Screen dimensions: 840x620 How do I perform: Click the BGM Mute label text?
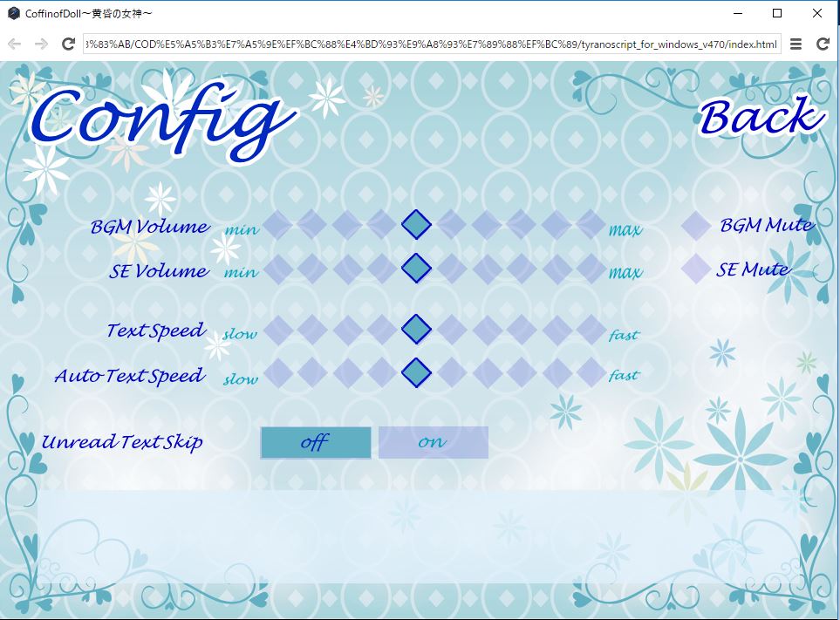(767, 225)
